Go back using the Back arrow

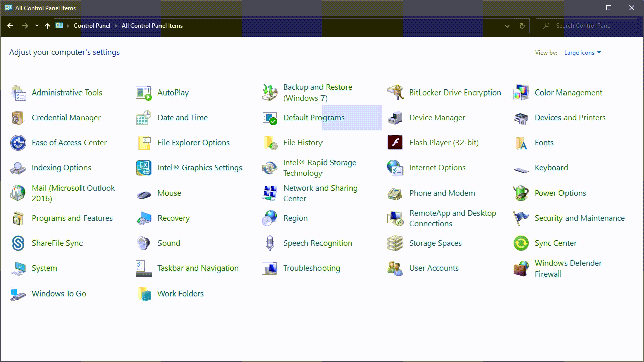(x=10, y=26)
